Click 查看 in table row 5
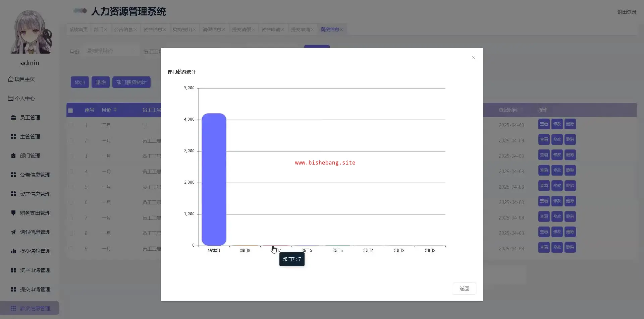The width and height of the screenshot is (644, 319). pos(544,186)
